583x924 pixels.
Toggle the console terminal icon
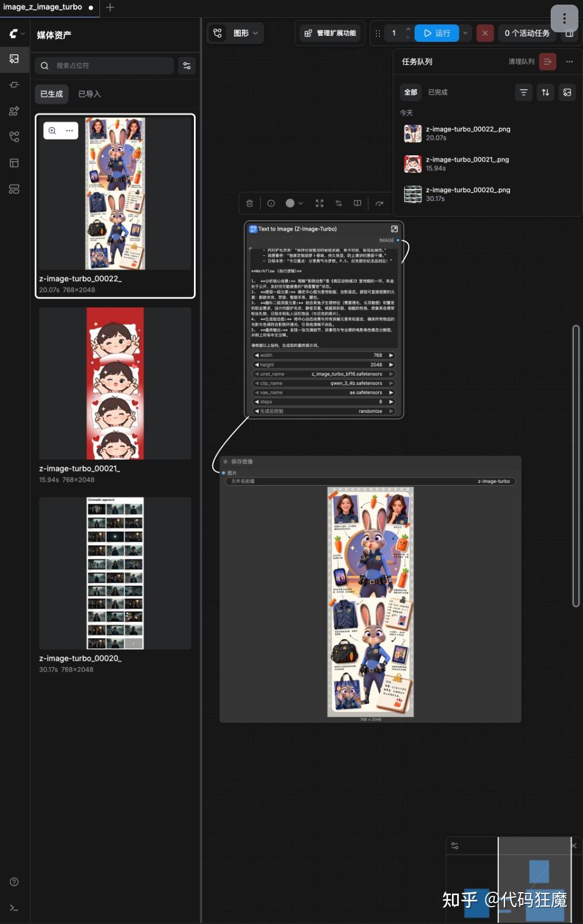(14, 908)
